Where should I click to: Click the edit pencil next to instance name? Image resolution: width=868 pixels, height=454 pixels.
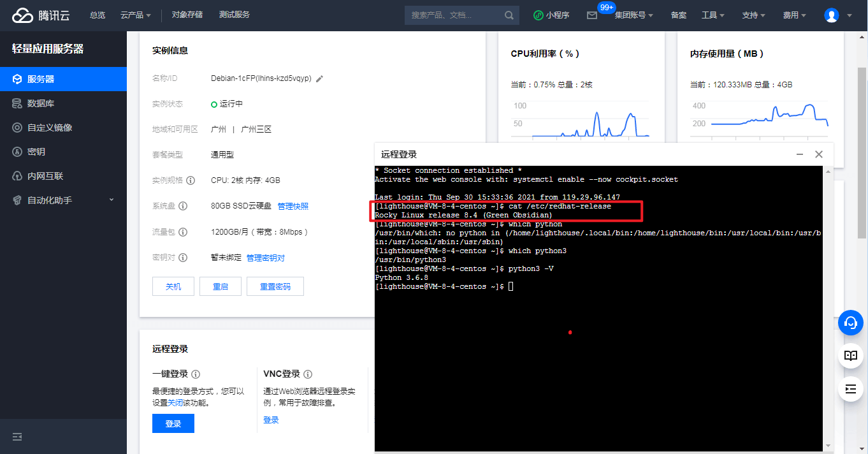320,78
